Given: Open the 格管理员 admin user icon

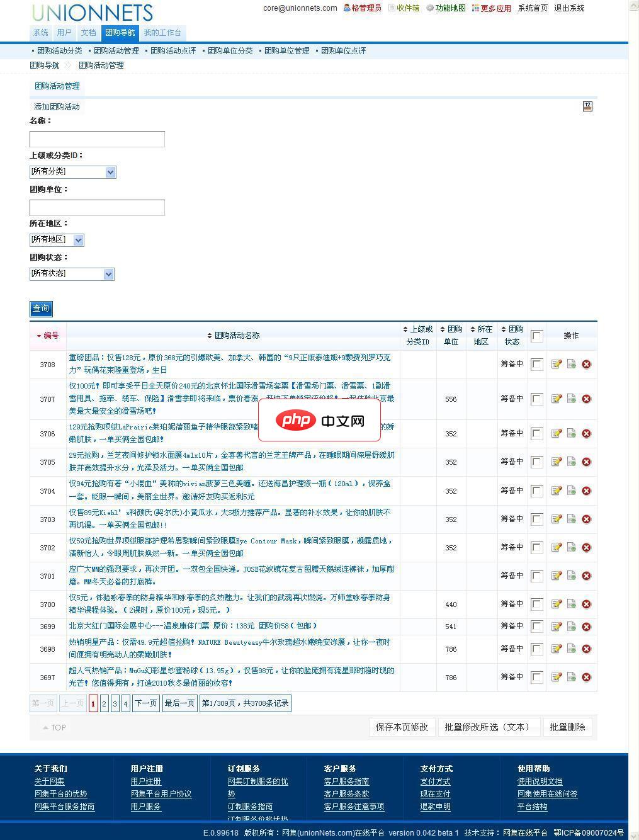Looking at the screenshot, I should click(345, 8).
